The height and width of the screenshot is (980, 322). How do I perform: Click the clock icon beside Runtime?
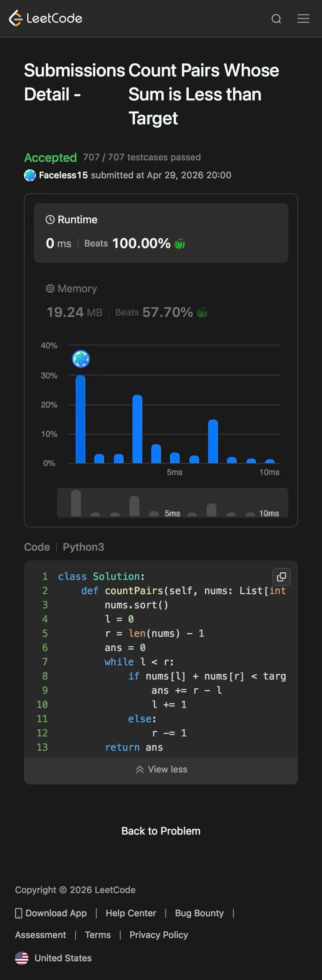click(x=50, y=220)
